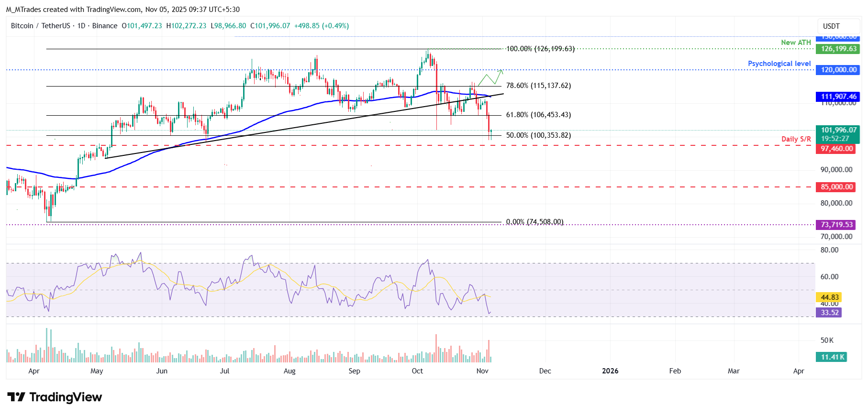
Task: Click the Binance exchange label
Action: [x=104, y=26]
